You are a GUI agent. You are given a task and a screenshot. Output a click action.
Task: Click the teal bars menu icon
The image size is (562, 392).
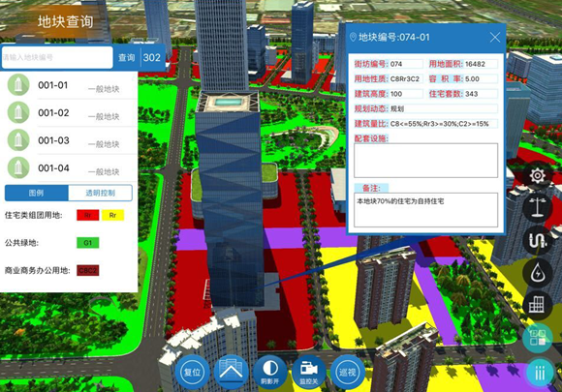click(540, 373)
